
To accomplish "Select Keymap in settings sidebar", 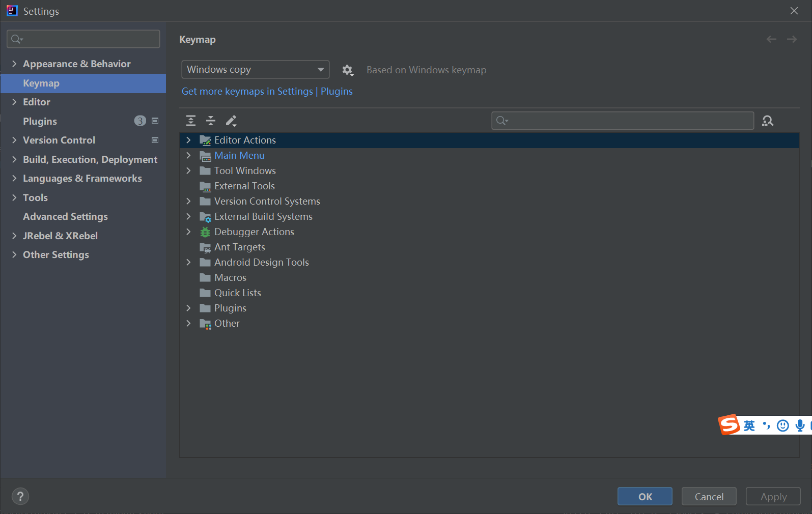I will [83, 83].
